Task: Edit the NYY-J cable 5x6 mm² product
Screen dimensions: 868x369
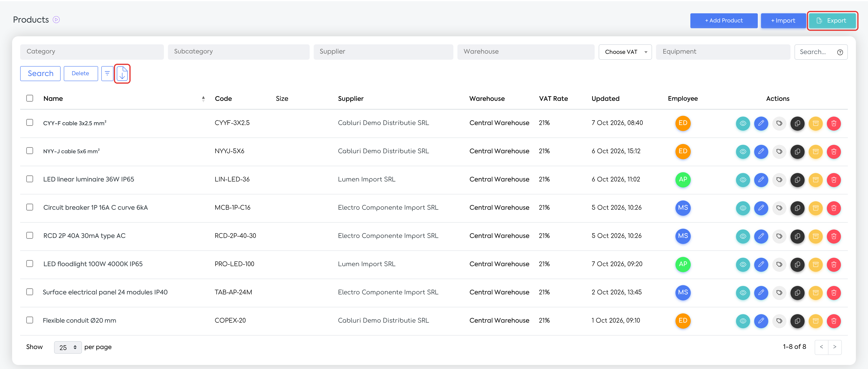Action: point(761,151)
